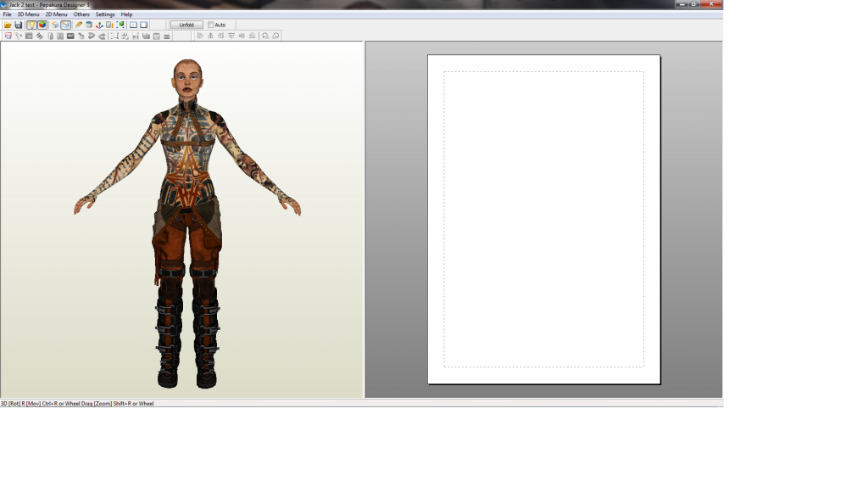Click the align top icon
The width and height of the screenshot is (868, 487).
(231, 36)
